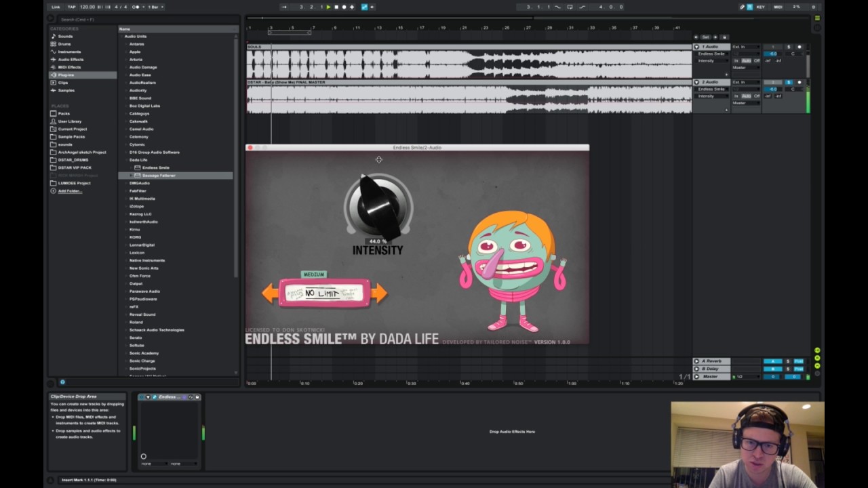Viewport: 868px width, 488px height.
Task: Click the NO LIMIT preset display
Action: (324, 293)
